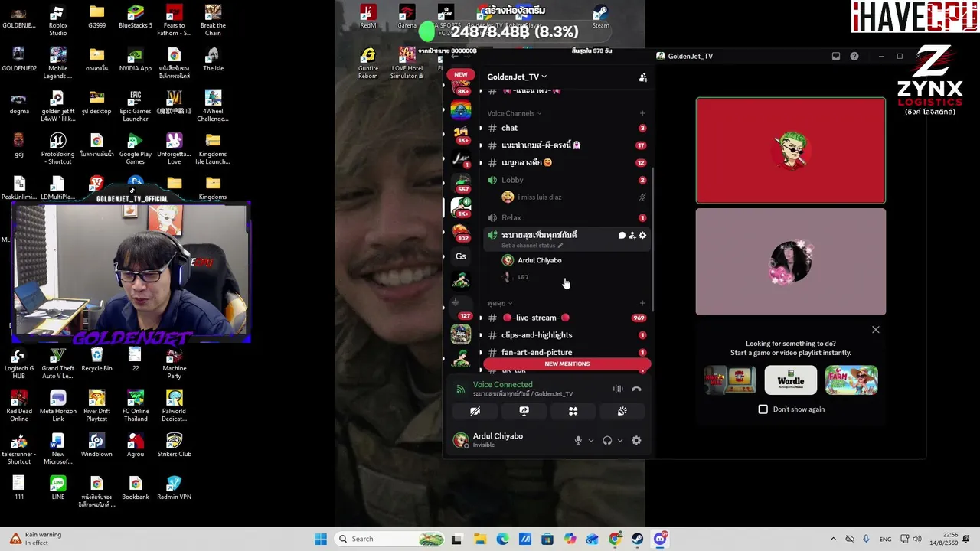The image size is (980, 551).
Task: Tick the Don't show again checkbox
Action: 763,409
